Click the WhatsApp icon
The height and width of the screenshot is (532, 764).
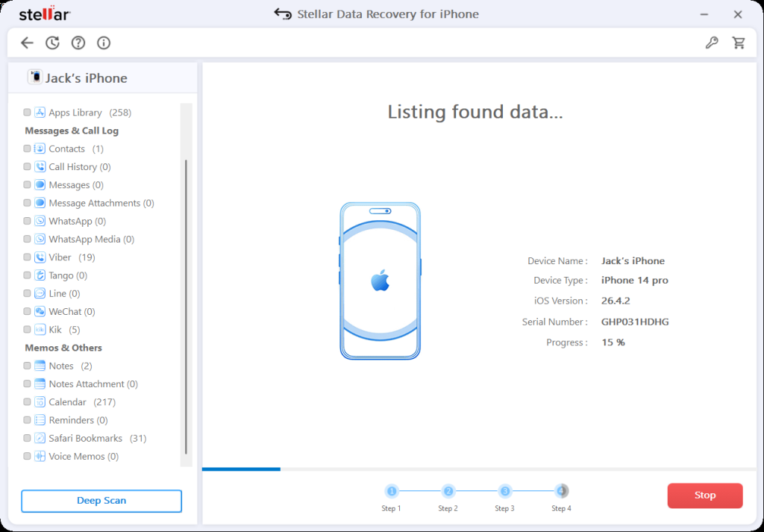(x=40, y=221)
